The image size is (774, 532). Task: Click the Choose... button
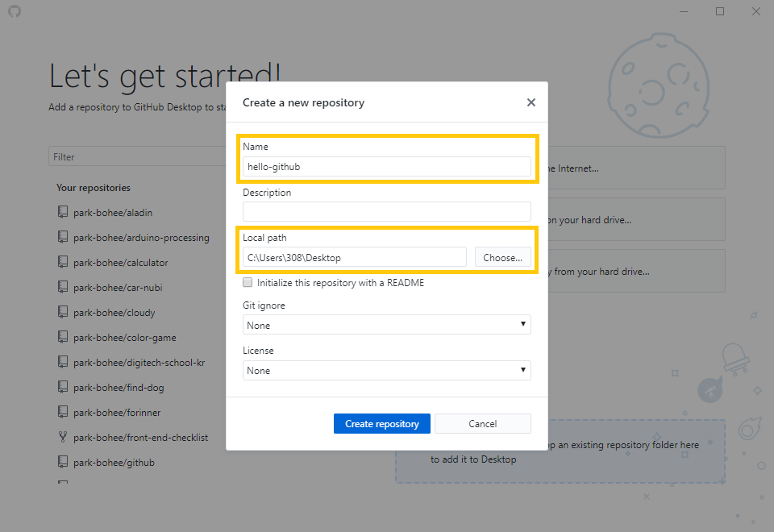pos(502,257)
